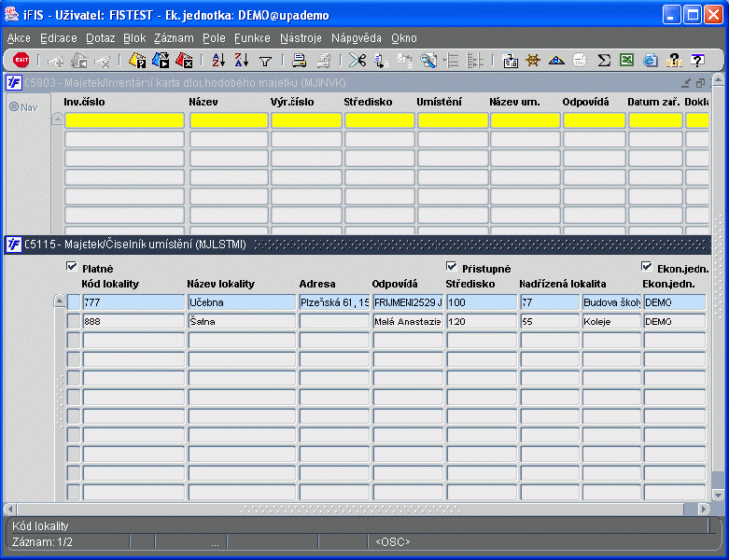Click the scroll-up arrow of the Inv.číslo grid
This screenshot has height=560, width=729.
(x=57, y=119)
